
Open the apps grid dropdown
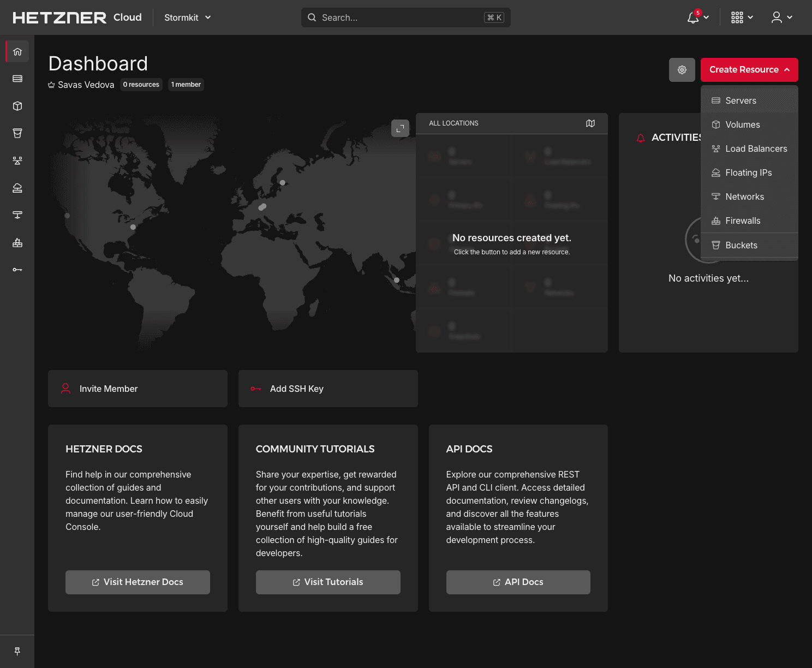[x=741, y=17]
